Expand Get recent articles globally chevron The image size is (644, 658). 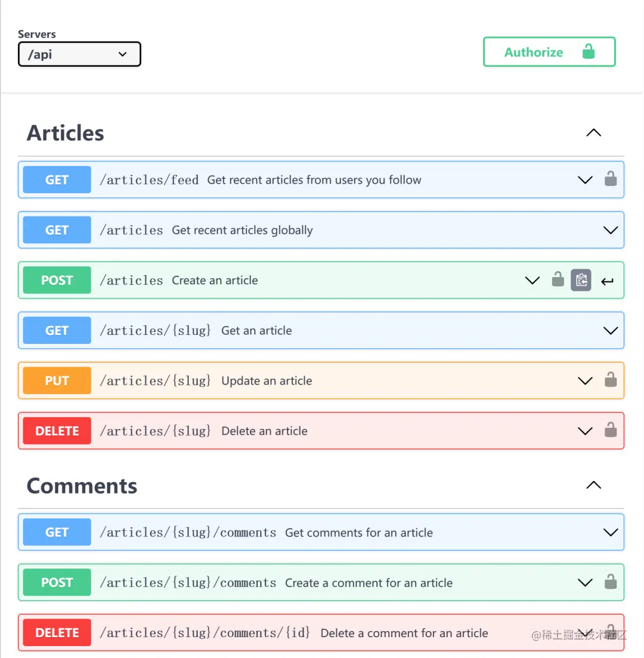pyautogui.click(x=610, y=231)
